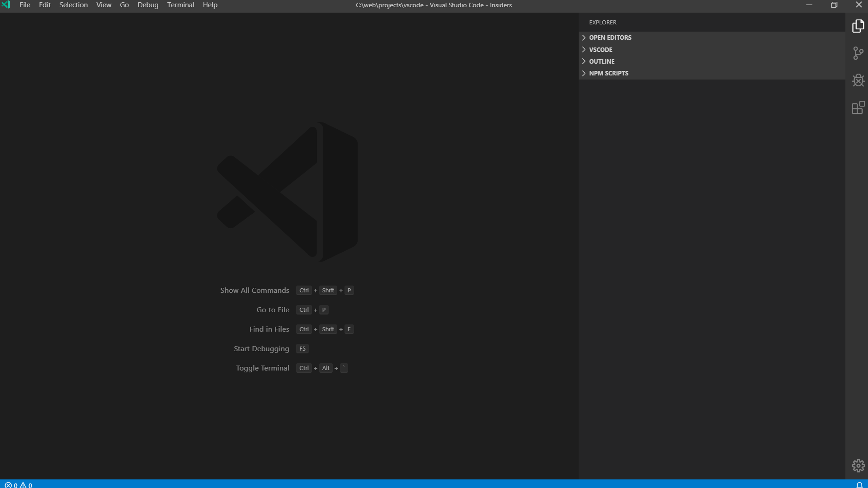Viewport: 868px width, 488px height.
Task: Open the Debug menu
Action: (148, 5)
